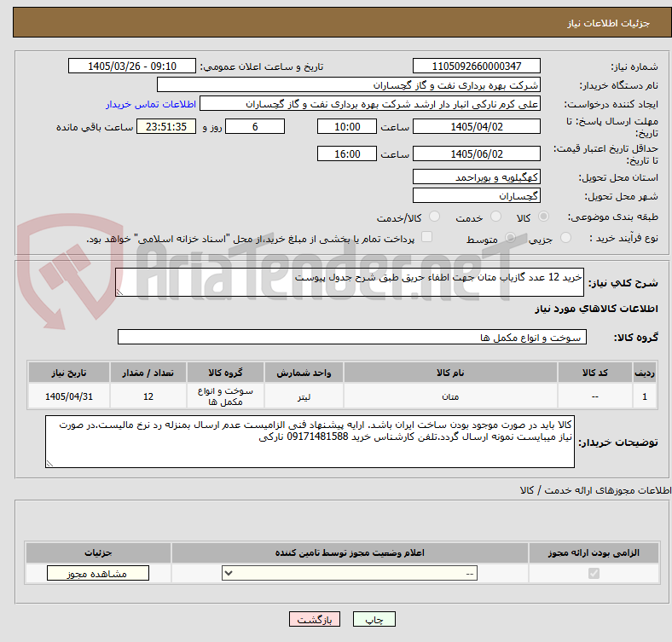Click the resize handle of توضیحات خریدار box
672x642 pixels.
(x=49, y=463)
